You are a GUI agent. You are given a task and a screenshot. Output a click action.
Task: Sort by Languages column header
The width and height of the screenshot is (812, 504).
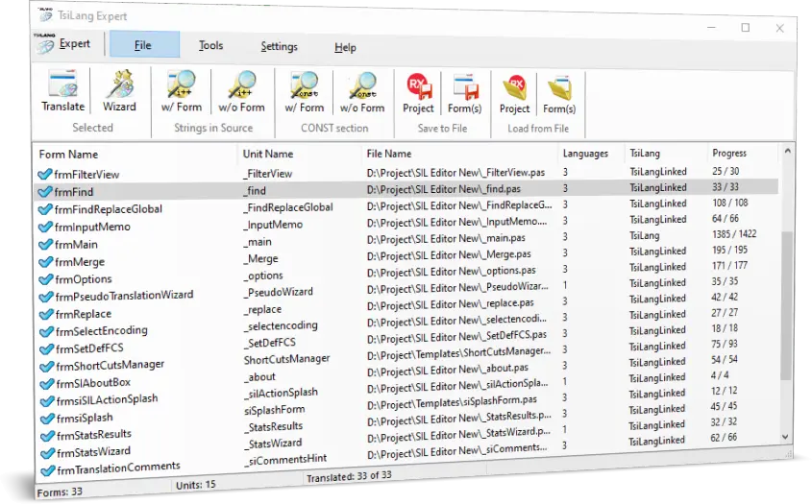pyautogui.click(x=585, y=154)
